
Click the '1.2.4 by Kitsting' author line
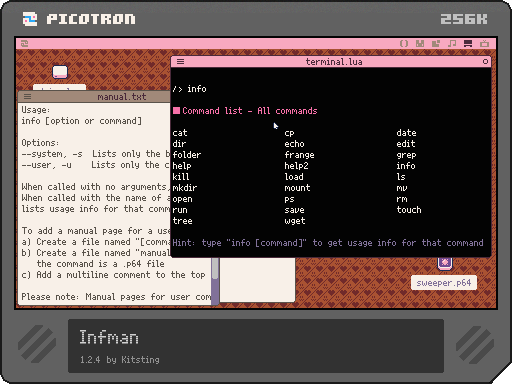[x=120, y=360]
